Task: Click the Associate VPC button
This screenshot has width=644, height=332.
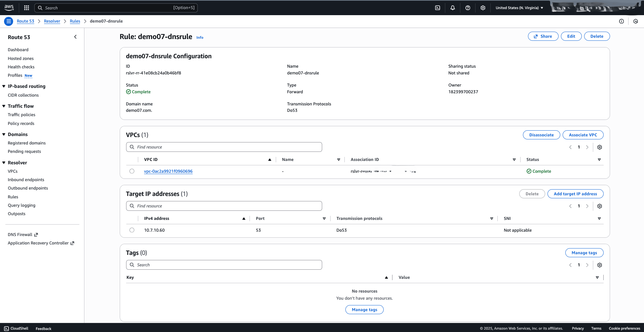Action: tap(583, 135)
